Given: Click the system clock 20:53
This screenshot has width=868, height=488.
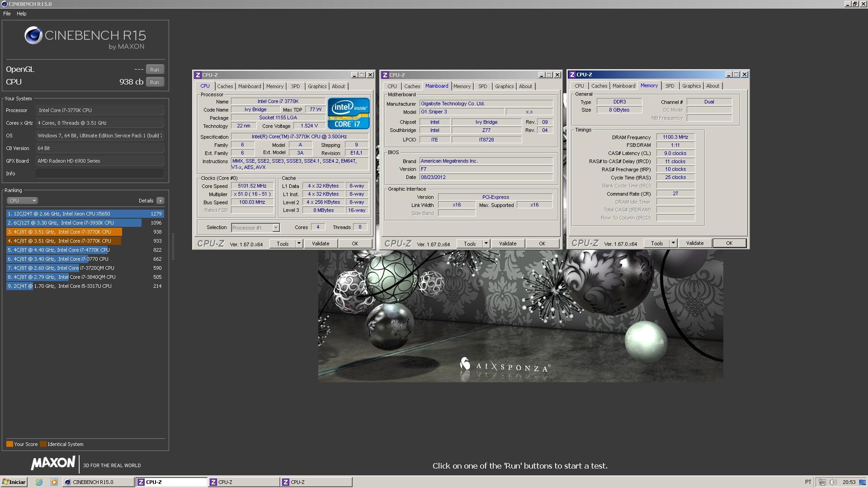Looking at the screenshot, I should (849, 482).
